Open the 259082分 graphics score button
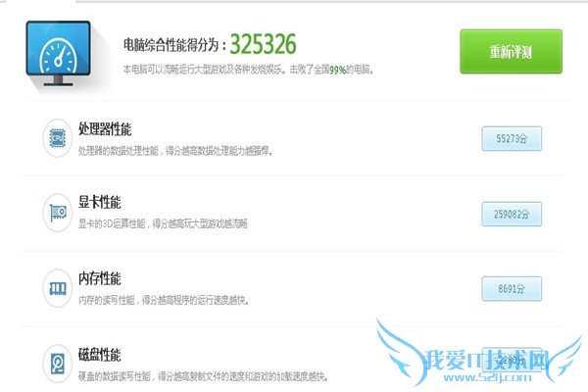 coord(512,214)
